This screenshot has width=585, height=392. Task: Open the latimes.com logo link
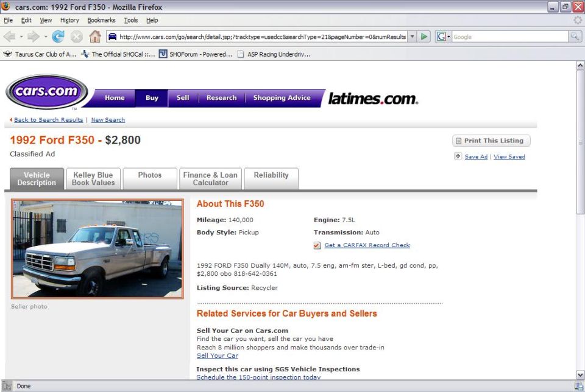(373, 99)
